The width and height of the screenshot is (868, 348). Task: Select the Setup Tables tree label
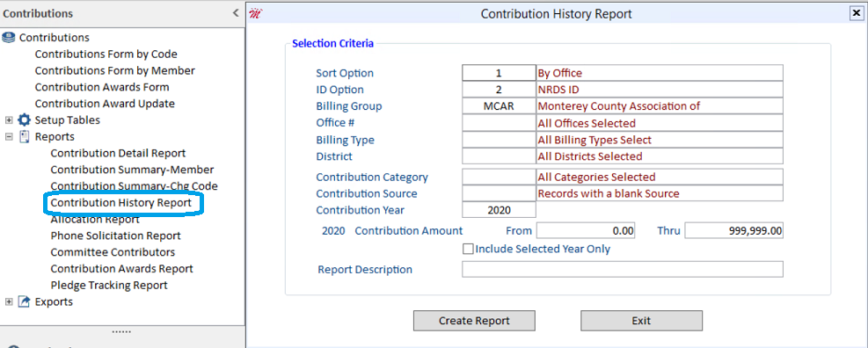point(68,120)
